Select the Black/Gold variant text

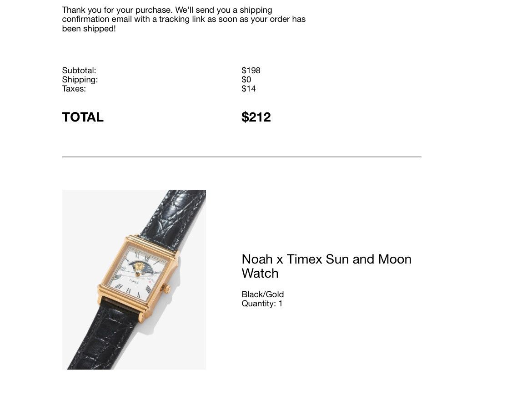262,294
